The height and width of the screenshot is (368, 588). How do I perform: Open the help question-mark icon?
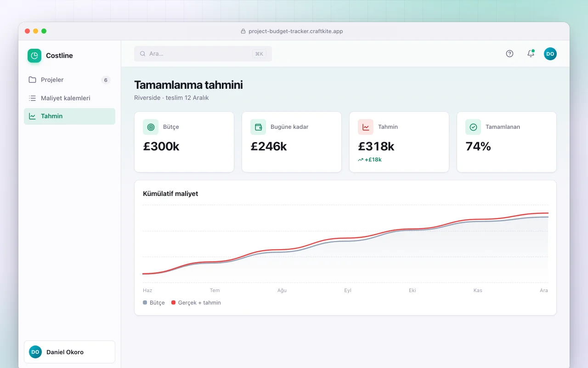click(509, 54)
